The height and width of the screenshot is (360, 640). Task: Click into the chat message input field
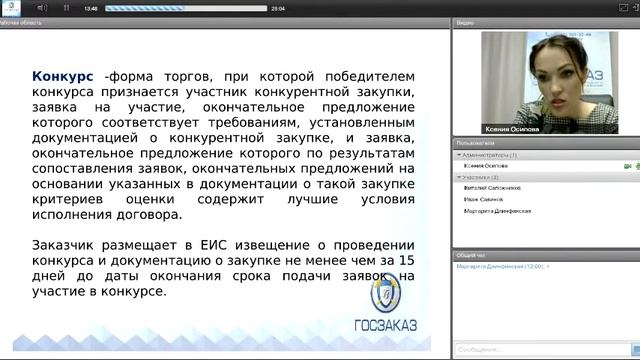(x=543, y=349)
